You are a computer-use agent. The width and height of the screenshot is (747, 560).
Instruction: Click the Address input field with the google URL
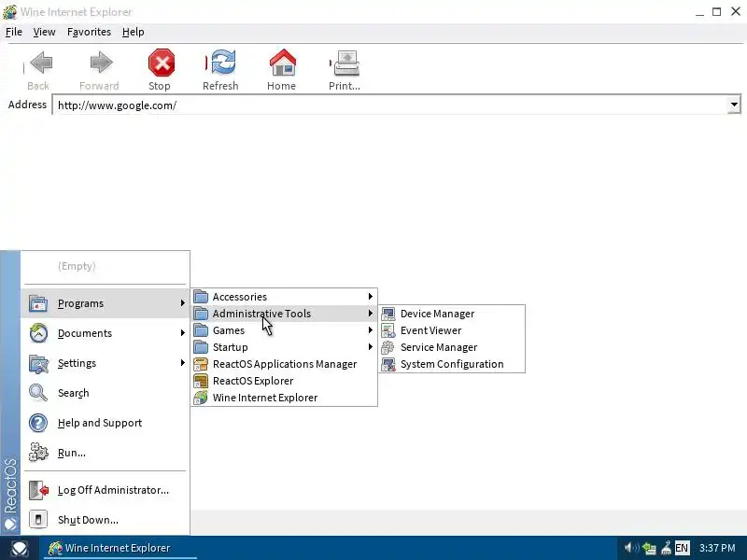pyautogui.click(x=390, y=105)
